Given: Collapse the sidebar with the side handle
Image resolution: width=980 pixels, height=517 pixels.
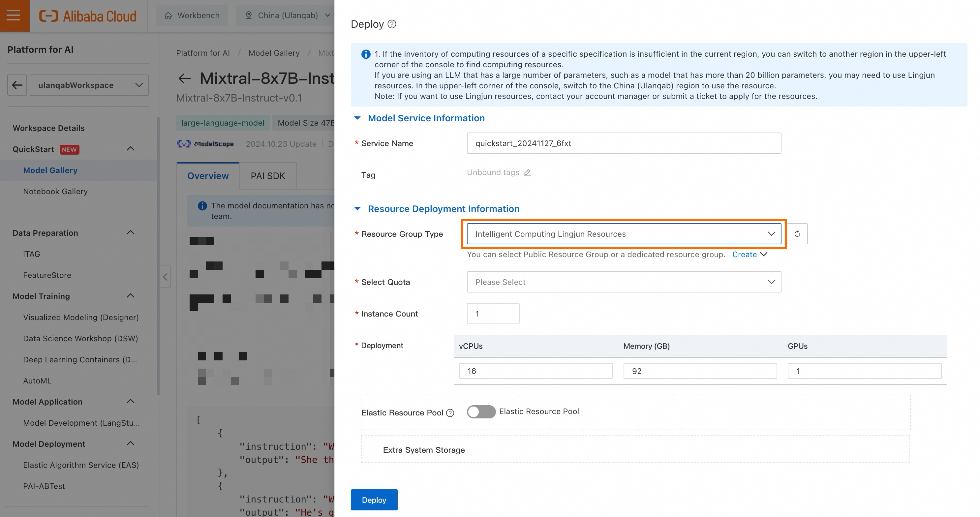Looking at the screenshot, I should click(x=165, y=277).
